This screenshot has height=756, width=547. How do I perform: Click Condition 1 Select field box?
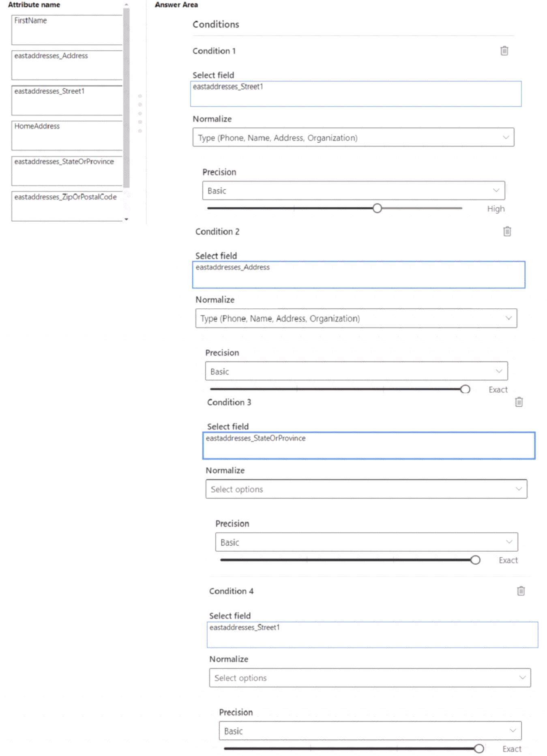coord(356,94)
